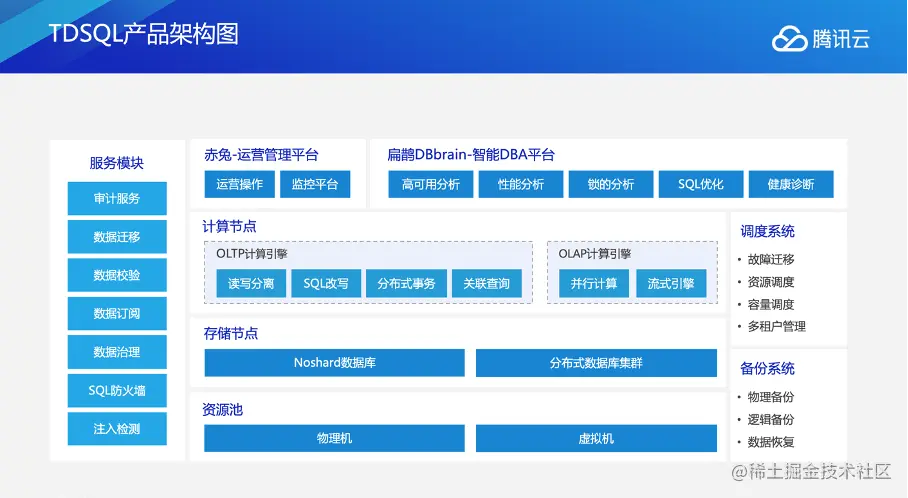Click the 物理备份 bullet item
The image size is (908, 498).
(x=771, y=397)
